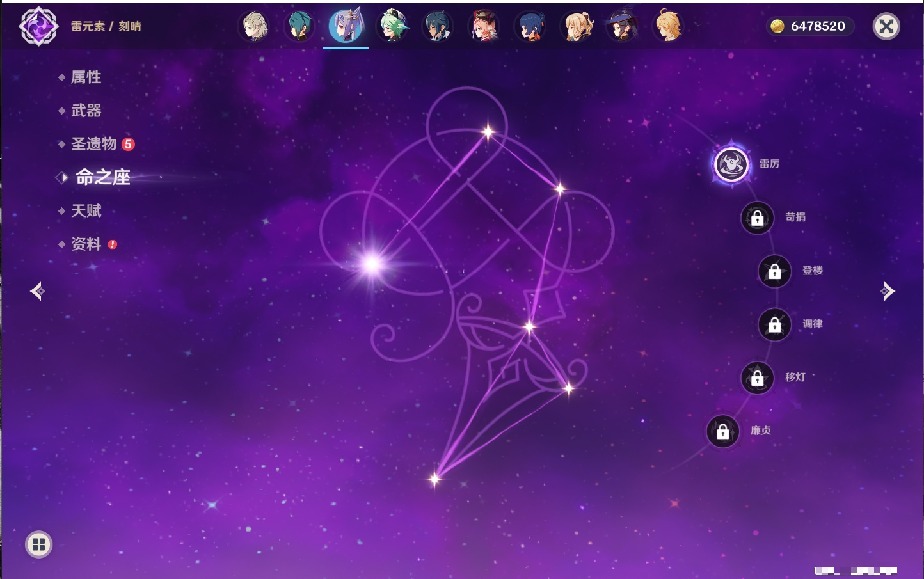Switch to Kaeya's dark-haired avatar

[438, 26]
